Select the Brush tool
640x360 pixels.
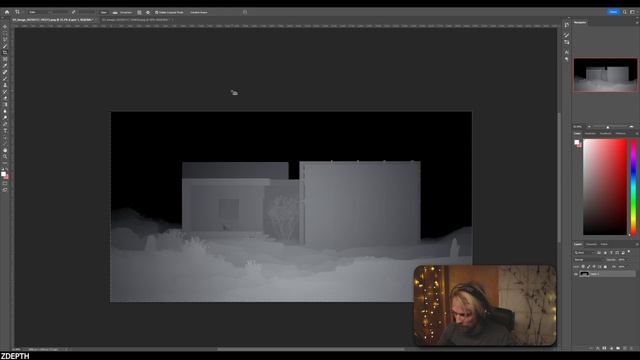pyautogui.click(x=5, y=79)
